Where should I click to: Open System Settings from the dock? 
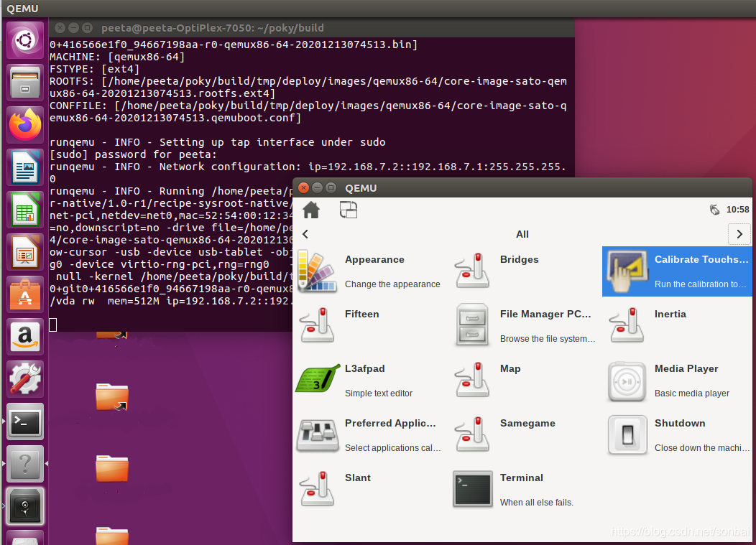(25, 379)
